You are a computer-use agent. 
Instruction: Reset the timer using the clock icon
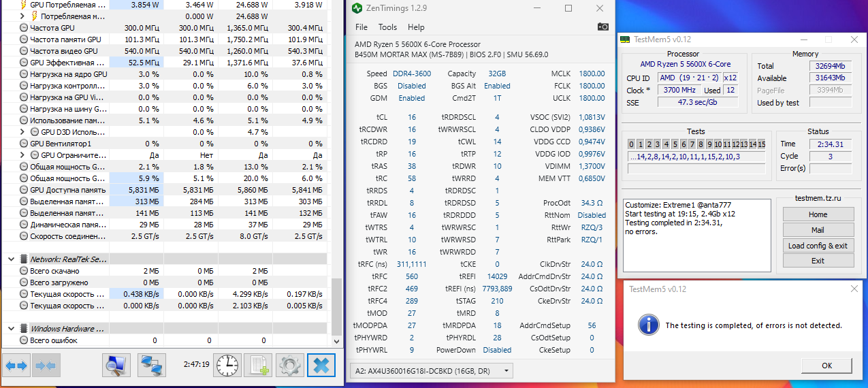pyautogui.click(x=227, y=366)
